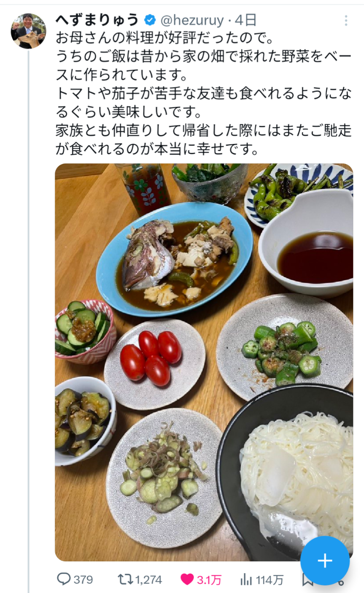Tap the 3.1万 likes count
364x593 pixels.
pyautogui.click(x=209, y=579)
